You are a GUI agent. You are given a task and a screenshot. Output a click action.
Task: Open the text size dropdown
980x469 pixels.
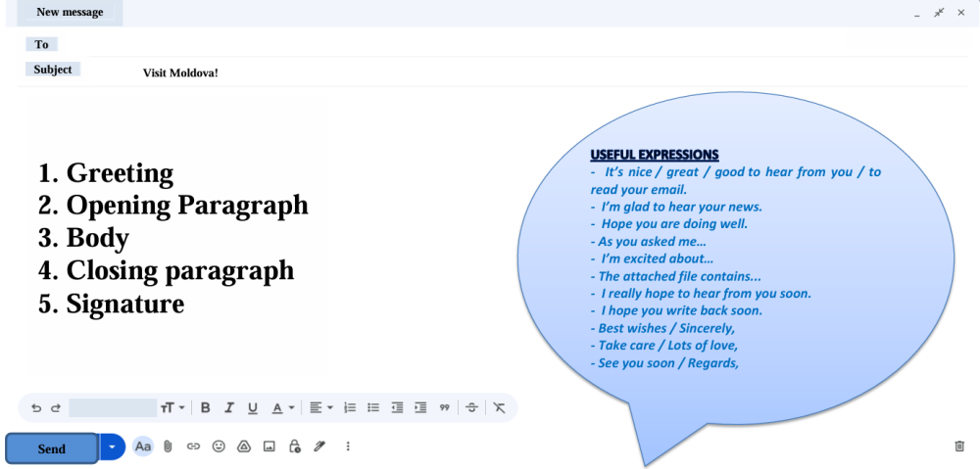pyautogui.click(x=173, y=407)
